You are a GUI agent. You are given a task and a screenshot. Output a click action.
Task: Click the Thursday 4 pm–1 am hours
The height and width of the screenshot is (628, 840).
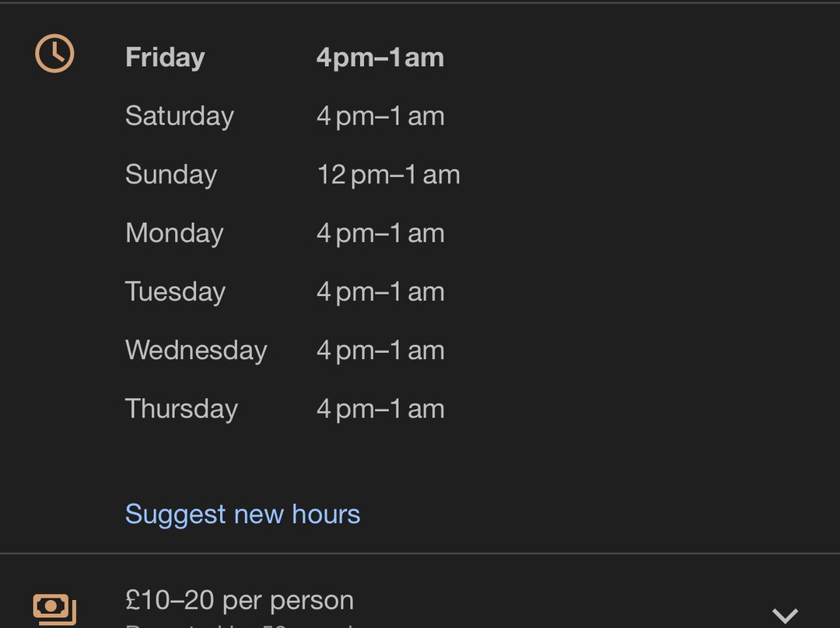click(380, 410)
